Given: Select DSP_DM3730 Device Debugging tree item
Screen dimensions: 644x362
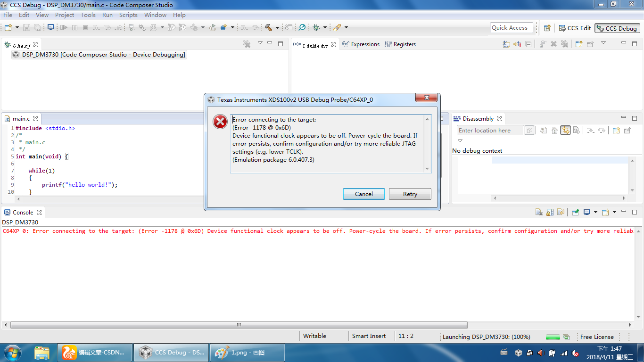Looking at the screenshot, I should (99, 55).
